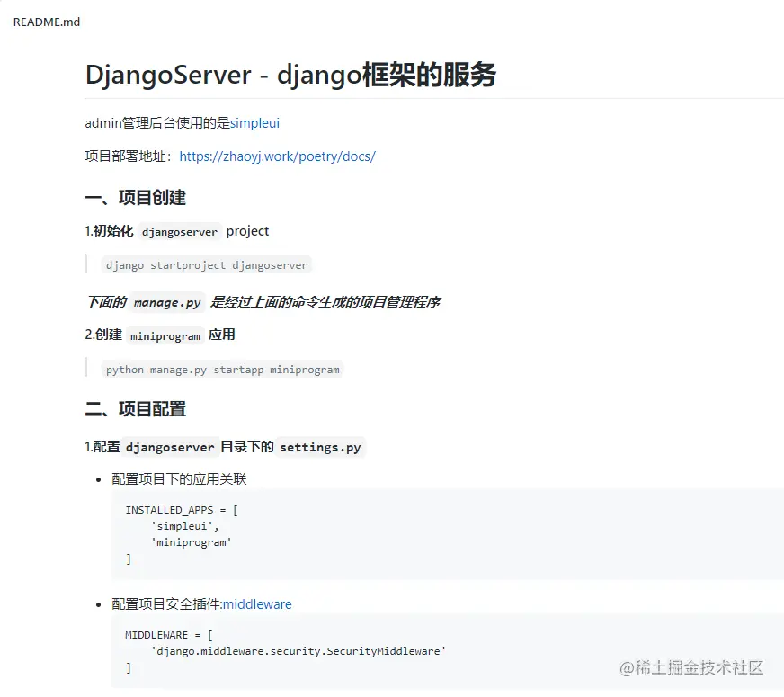Click the 项目部署地址 label

(x=129, y=156)
